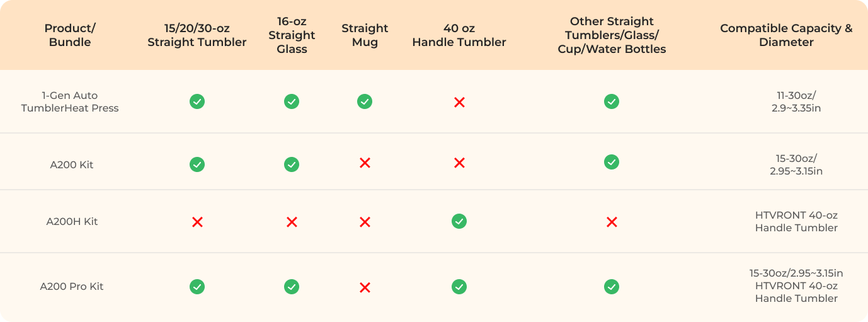Image resolution: width=868 pixels, height=322 pixels.
Task: Select the Straight Mug column header
Action: coord(365,35)
